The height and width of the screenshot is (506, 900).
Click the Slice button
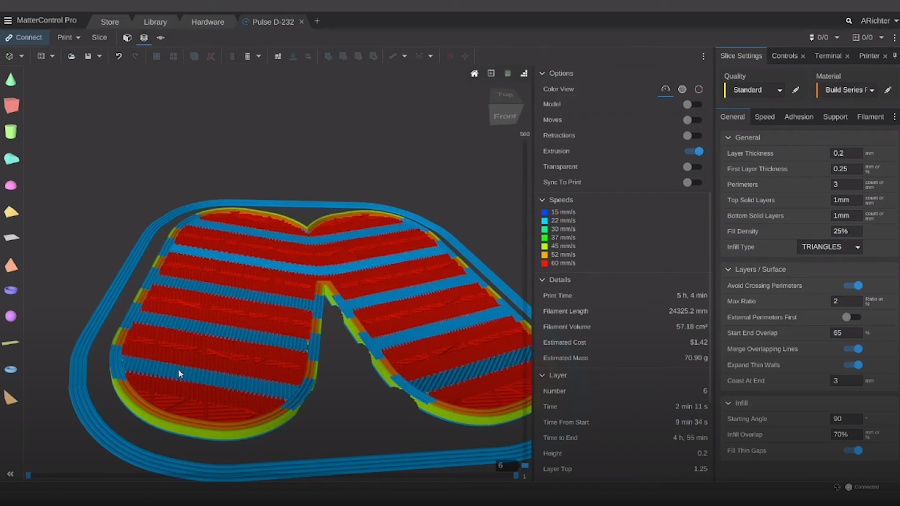pos(99,38)
